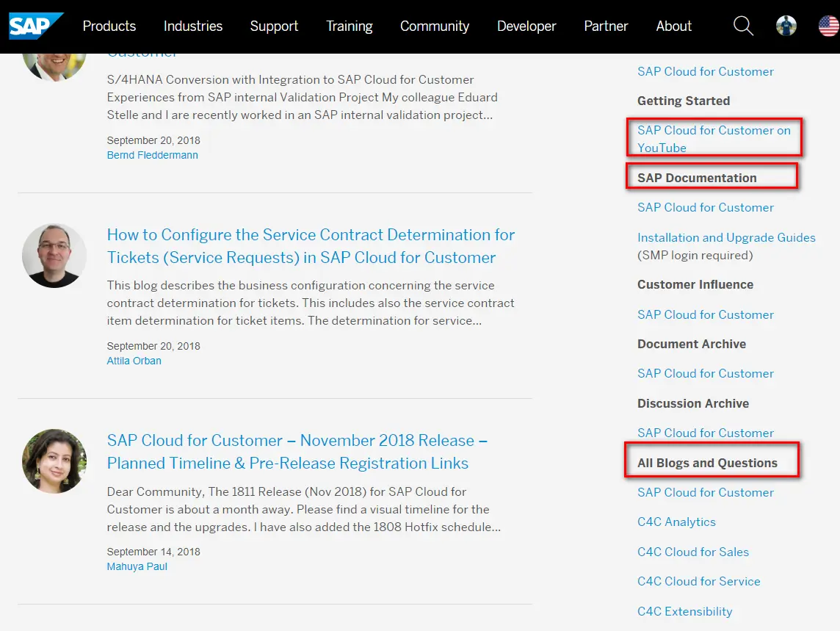
Task: Open SAP Cloud for Customer under All Blogs and Questions
Action: tap(706, 492)
